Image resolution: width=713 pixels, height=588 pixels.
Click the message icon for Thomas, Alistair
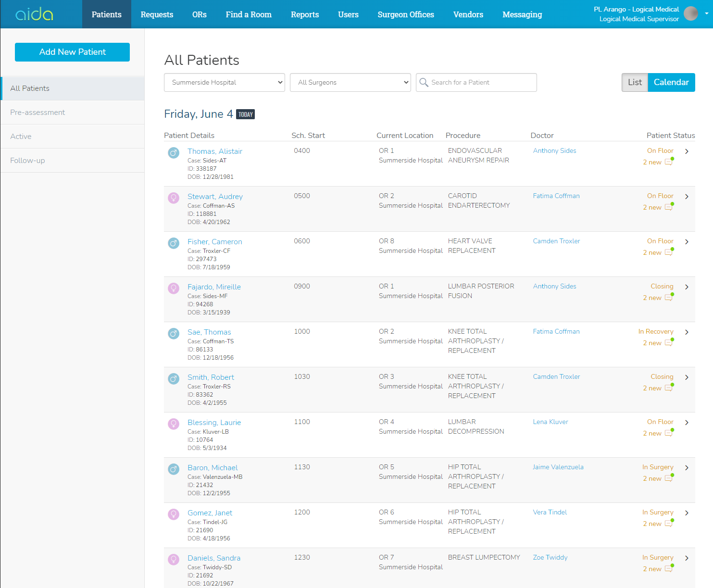click(x=668, y=162)
